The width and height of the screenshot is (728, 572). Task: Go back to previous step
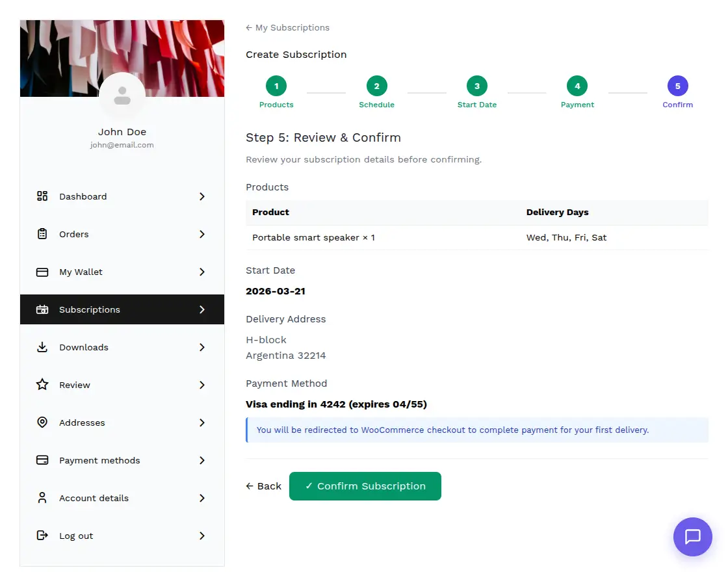click(x=263, y=486)
